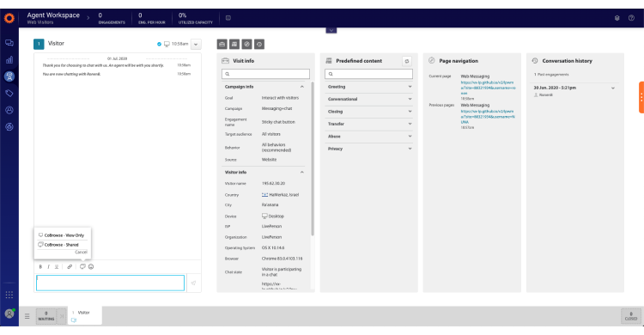Show the Page navigation widget compass icon
Viewport: 644px width, 335px height.
point(246,44)
